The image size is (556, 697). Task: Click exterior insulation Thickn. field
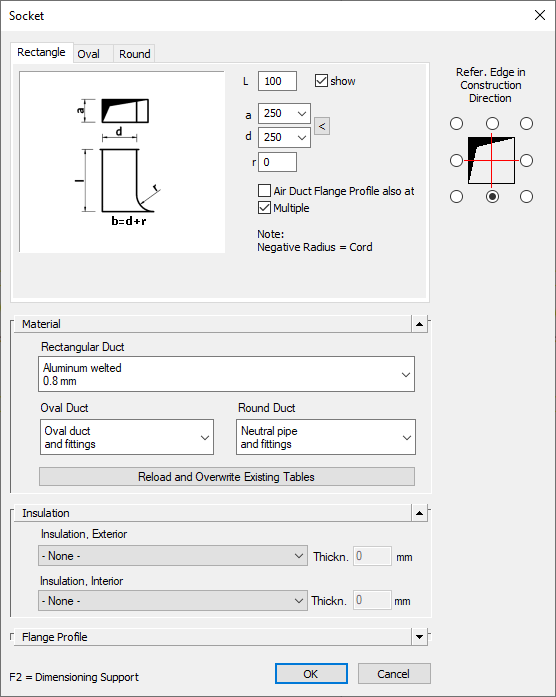tap(372, 556)
